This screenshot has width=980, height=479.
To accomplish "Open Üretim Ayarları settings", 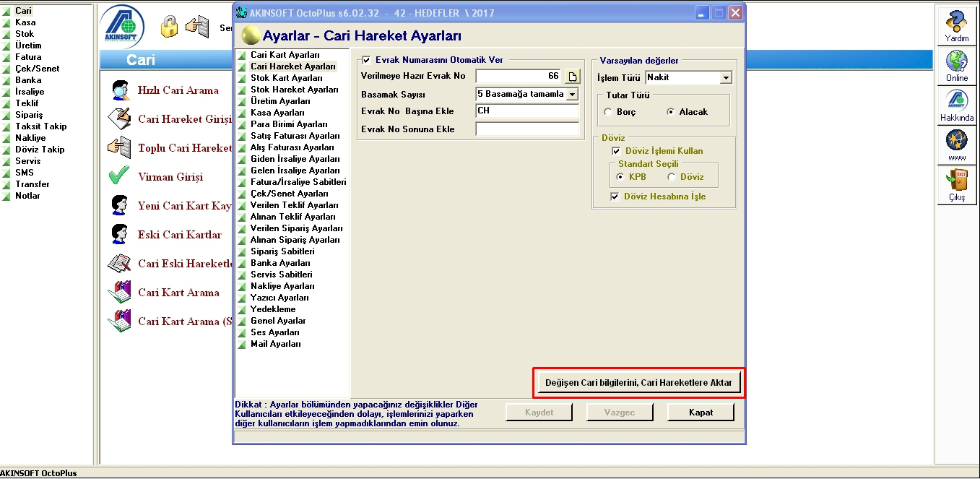I will tap(280, 101).
